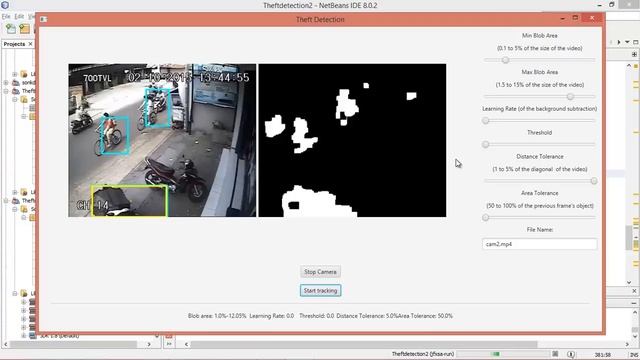Click the 381:58 cursor position in status bar
This screenshot has height=360, width=640.
coord(603,355)
